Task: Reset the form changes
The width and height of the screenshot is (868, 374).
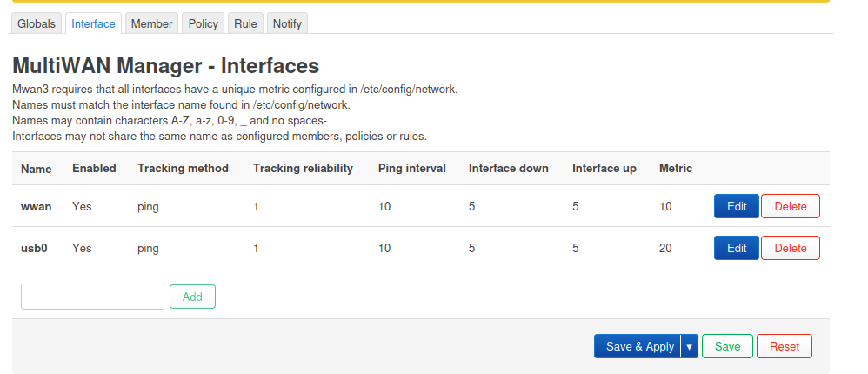Action: tap(784, 346)
